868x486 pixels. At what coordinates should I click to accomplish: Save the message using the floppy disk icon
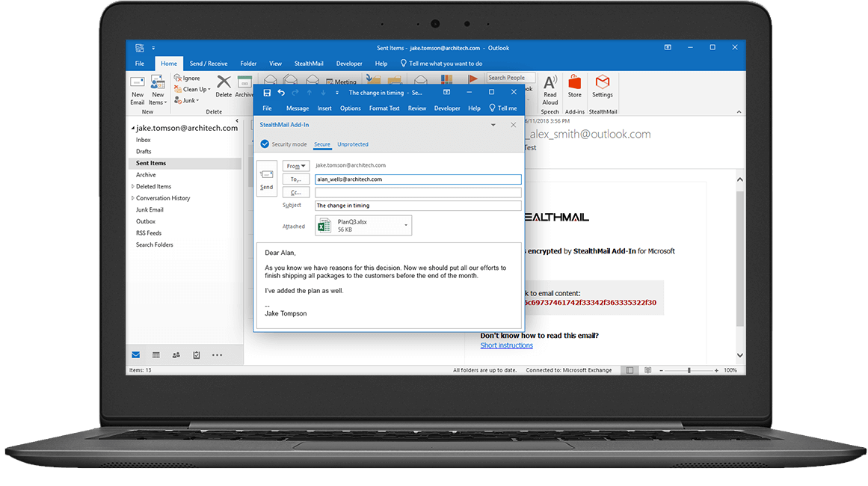click(268, 93)
